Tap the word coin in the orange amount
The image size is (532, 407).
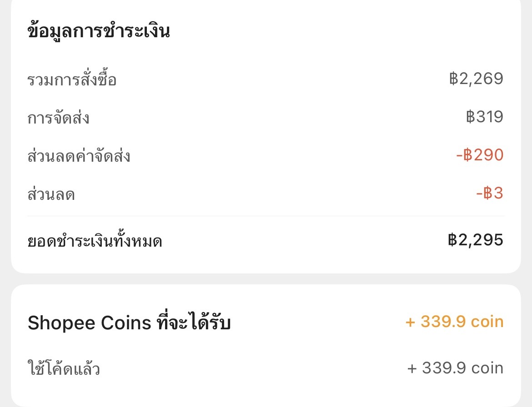487,322
